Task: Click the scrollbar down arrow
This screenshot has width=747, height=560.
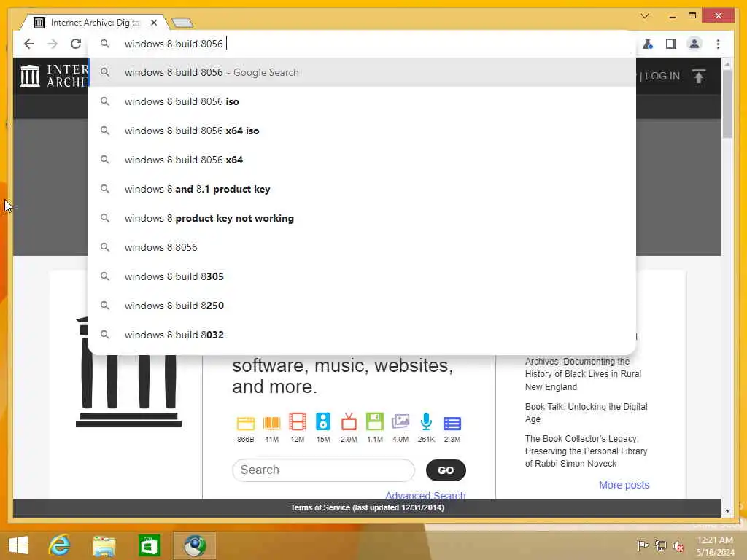Action: [x=727, y=511]
